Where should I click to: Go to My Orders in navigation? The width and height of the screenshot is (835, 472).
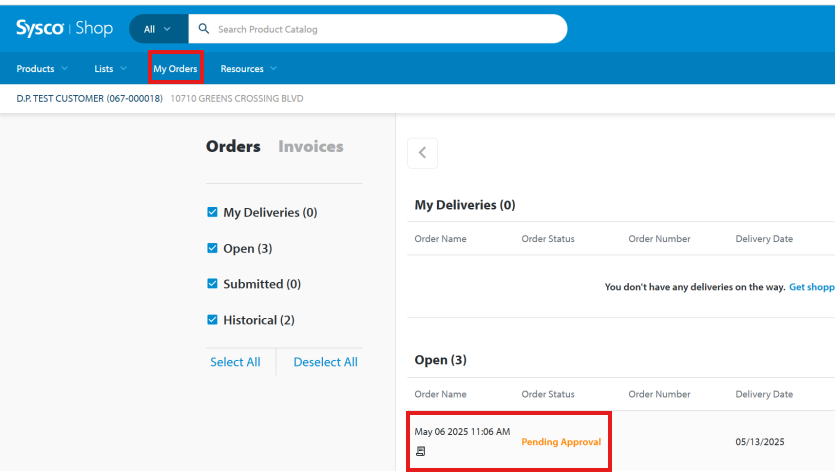pos(175,69)
